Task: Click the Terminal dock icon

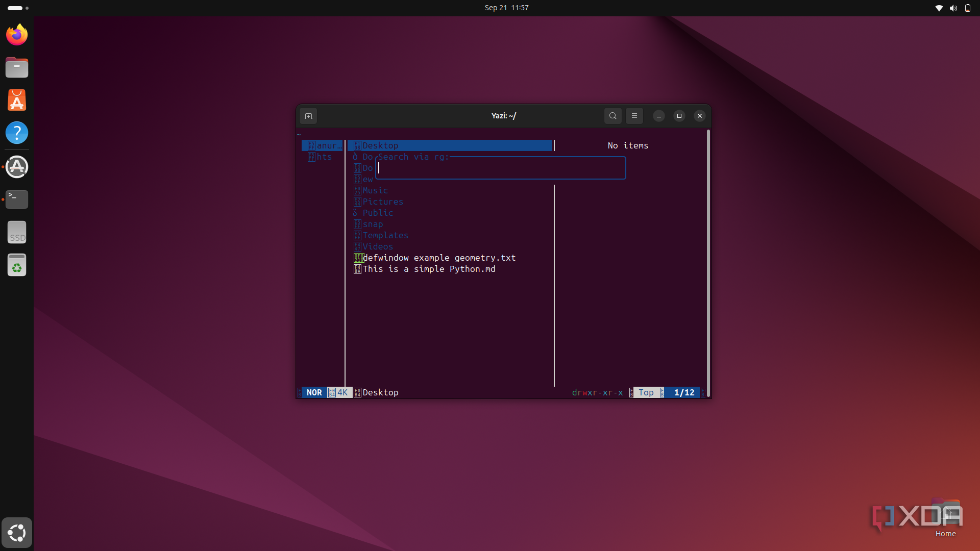Action: [x=17, y=199]
